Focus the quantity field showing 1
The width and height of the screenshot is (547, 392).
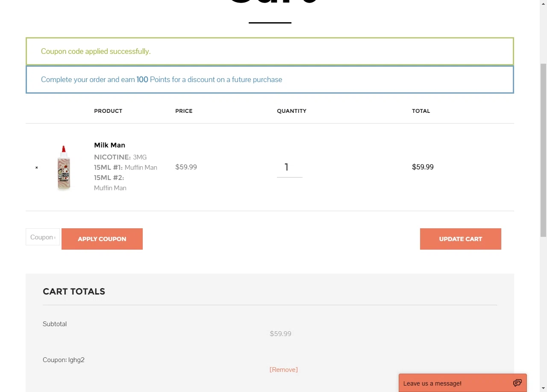[289, 168]
